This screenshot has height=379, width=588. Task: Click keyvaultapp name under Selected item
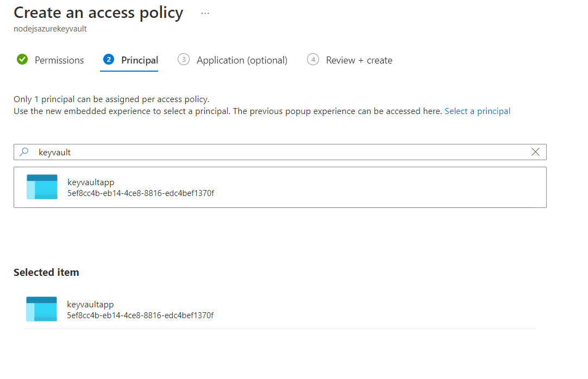(x=90, y=304)
